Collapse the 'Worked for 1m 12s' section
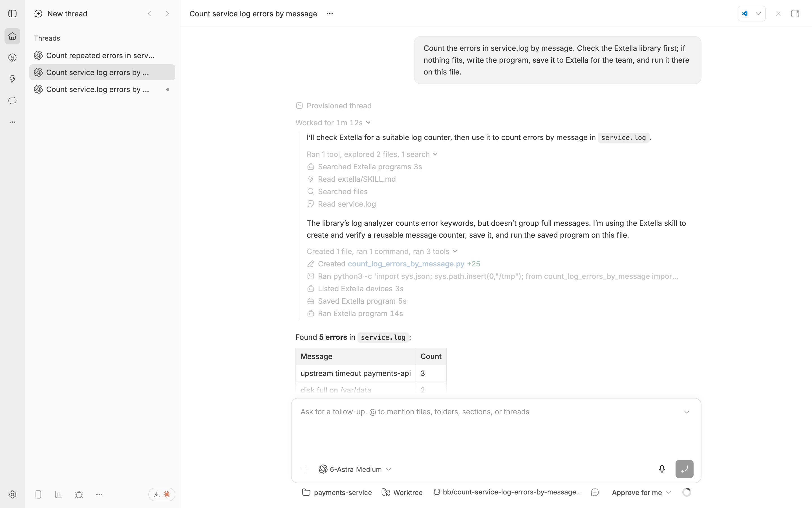 (333, 123)
